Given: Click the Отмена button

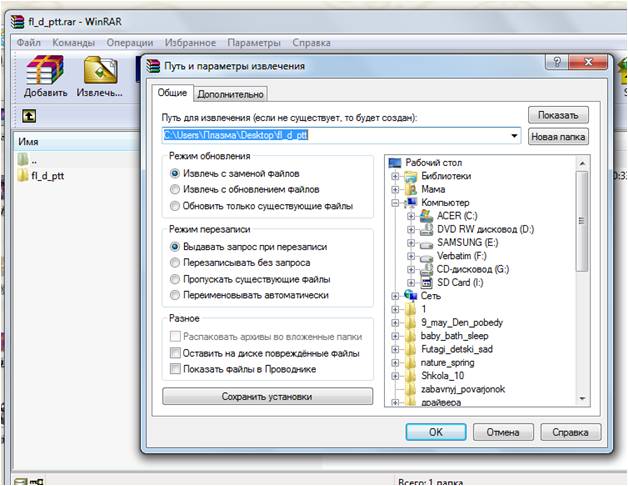Looking at the screenshot, I should tap(503, 432).
